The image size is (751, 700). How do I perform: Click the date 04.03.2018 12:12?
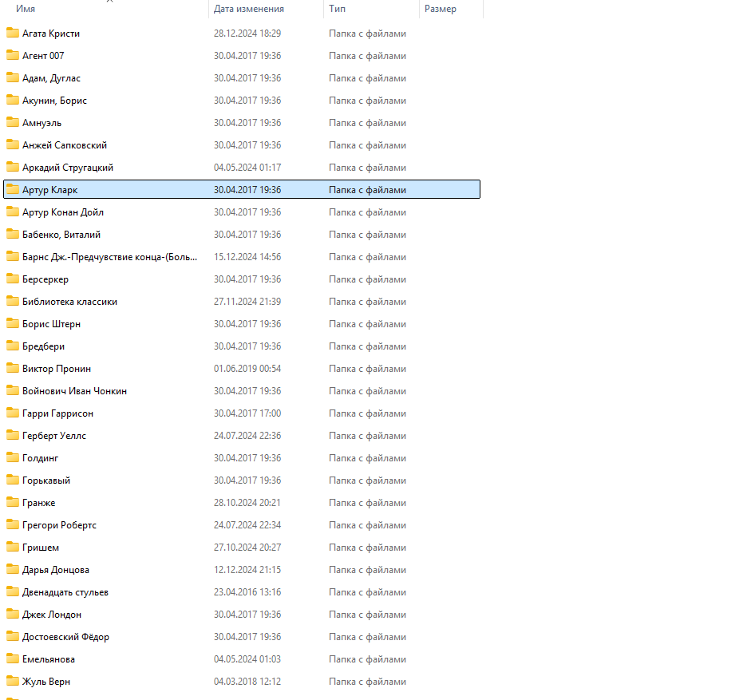(x=247, y=682)
